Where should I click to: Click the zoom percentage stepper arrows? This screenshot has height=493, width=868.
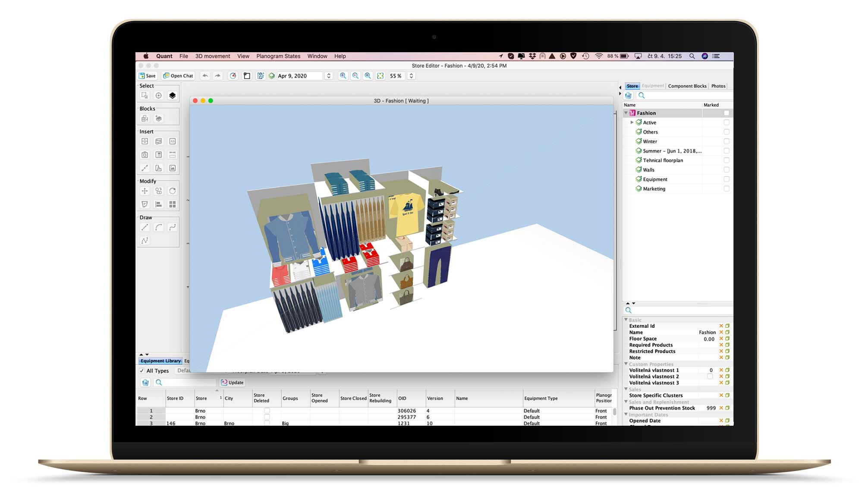click(x=411, y=76)
